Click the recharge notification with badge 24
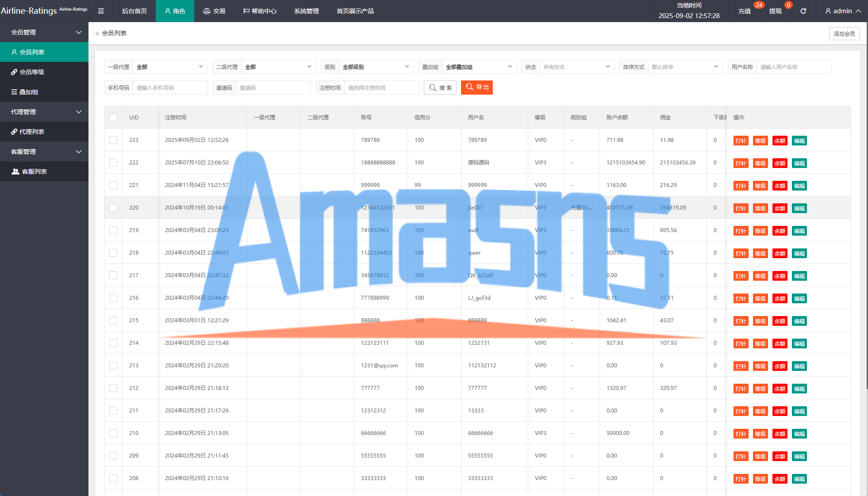This screenshot has height=496, width=868. tap(745, 11)
